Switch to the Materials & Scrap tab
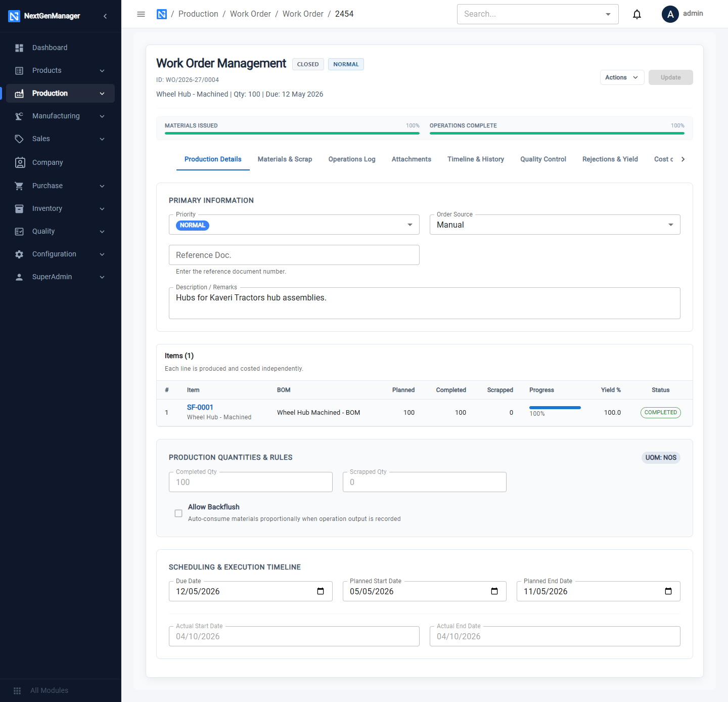This screenshot has height=702, width=728. click(285, 159)
